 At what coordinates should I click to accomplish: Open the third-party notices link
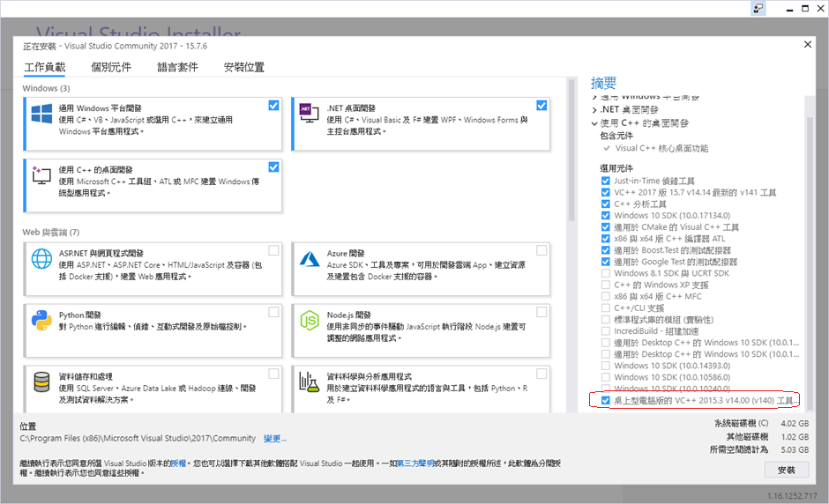click(x=415, y=463)
